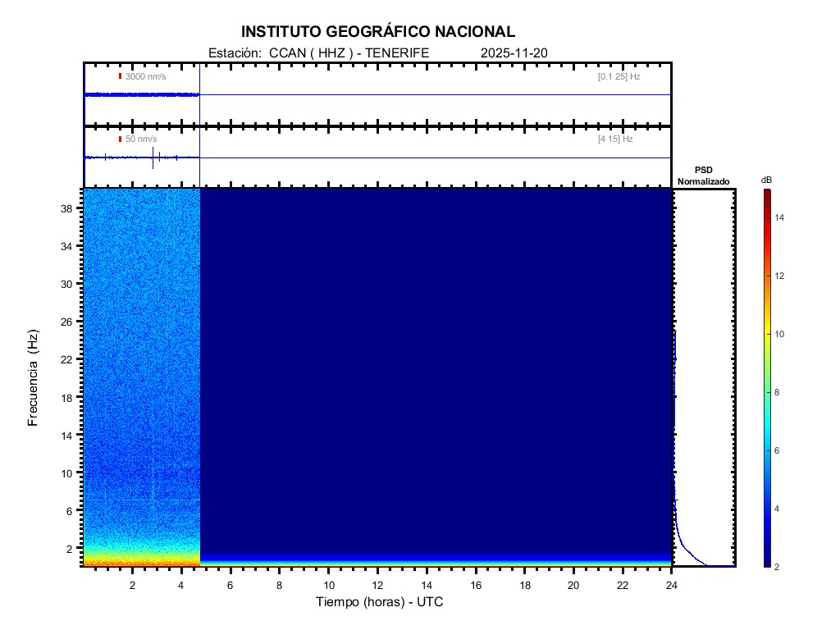
Task: Select the [4 15] Hz filter label
Action: [x=615, y=139]
